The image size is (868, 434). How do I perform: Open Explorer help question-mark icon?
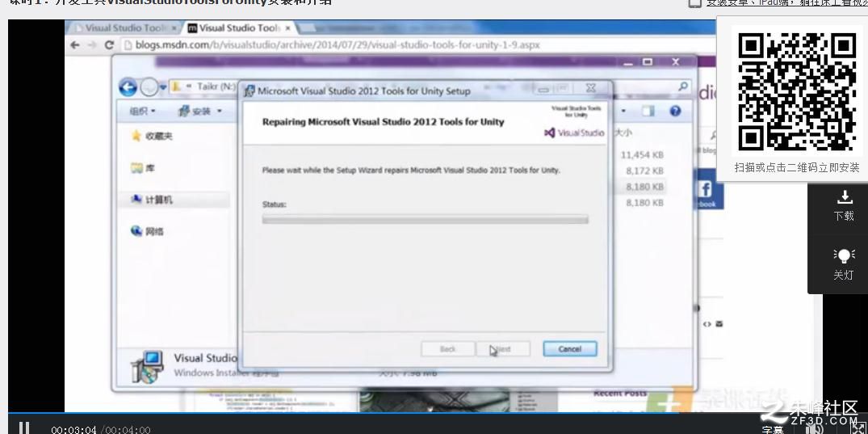point(675,111)
